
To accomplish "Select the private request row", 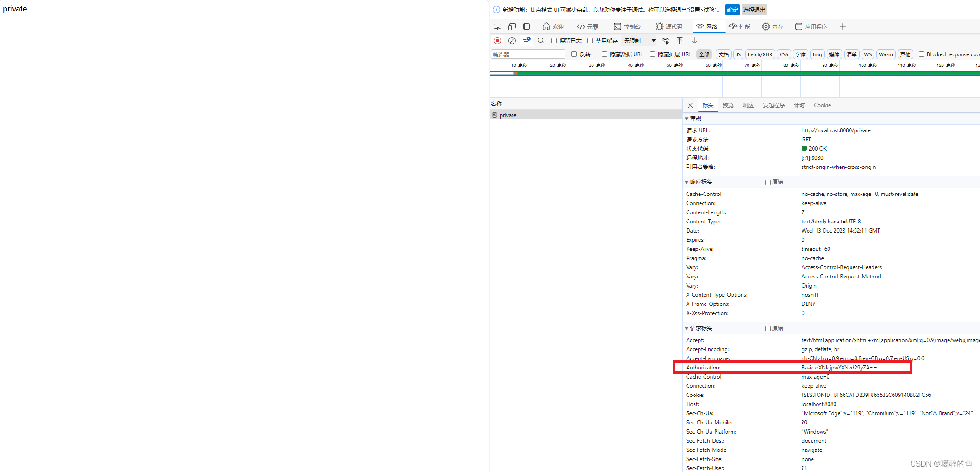I will pos(586,115).
